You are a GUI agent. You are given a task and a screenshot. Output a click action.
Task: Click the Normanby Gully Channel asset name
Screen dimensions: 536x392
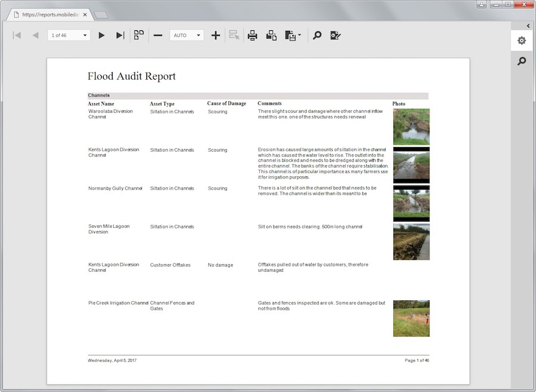tap(115, 188)
